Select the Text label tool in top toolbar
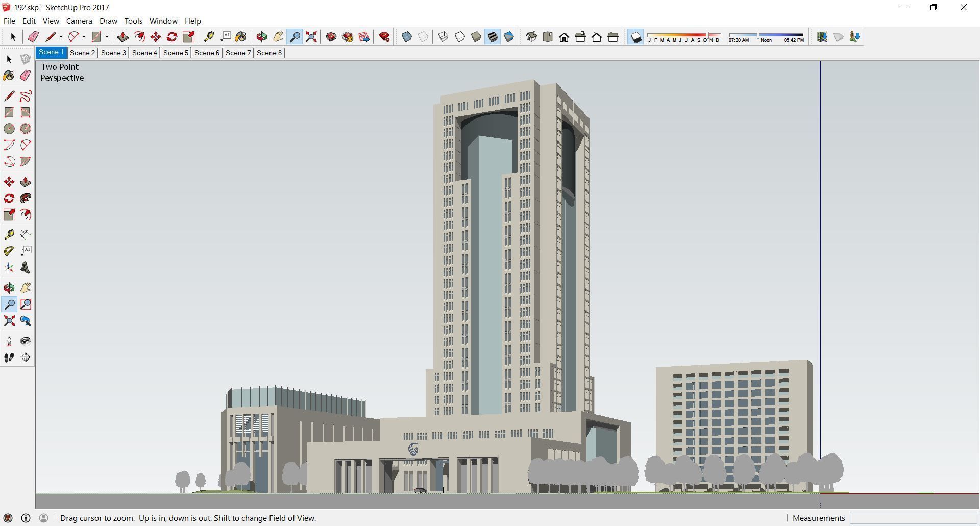Image resolution: width=980 pixels, height=526 pixels. 225,37
